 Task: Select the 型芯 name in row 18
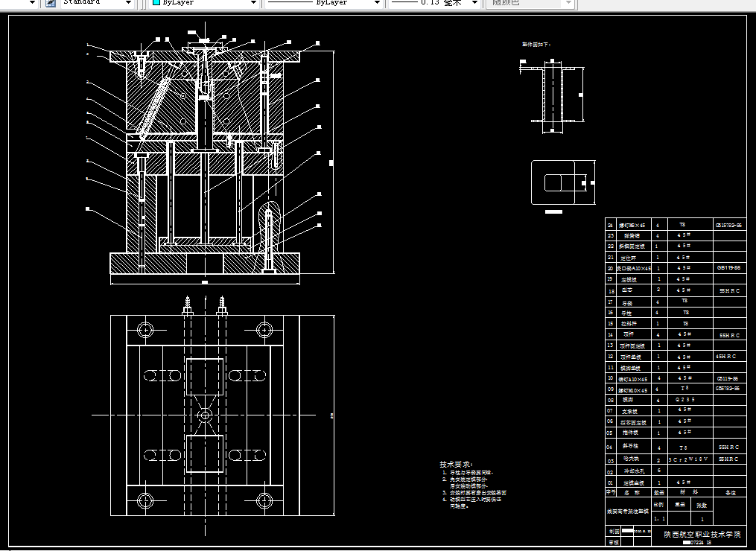627,290
